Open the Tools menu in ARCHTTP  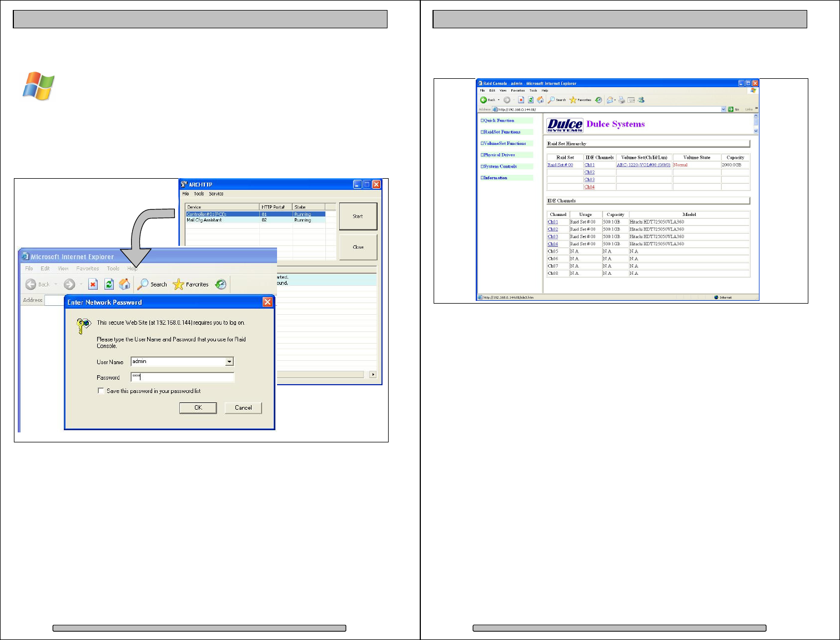[x=199, y=194]
